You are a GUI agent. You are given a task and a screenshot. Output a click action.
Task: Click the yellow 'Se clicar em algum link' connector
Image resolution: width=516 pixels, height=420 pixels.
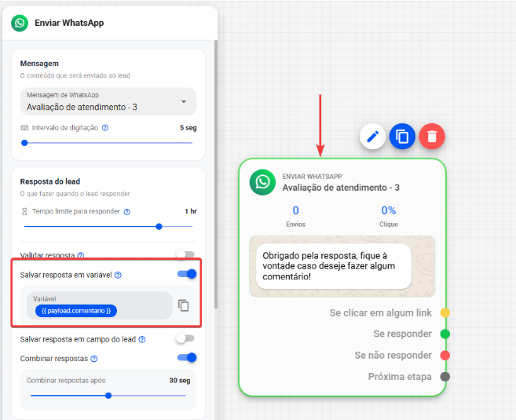click(x=445, y=312)
